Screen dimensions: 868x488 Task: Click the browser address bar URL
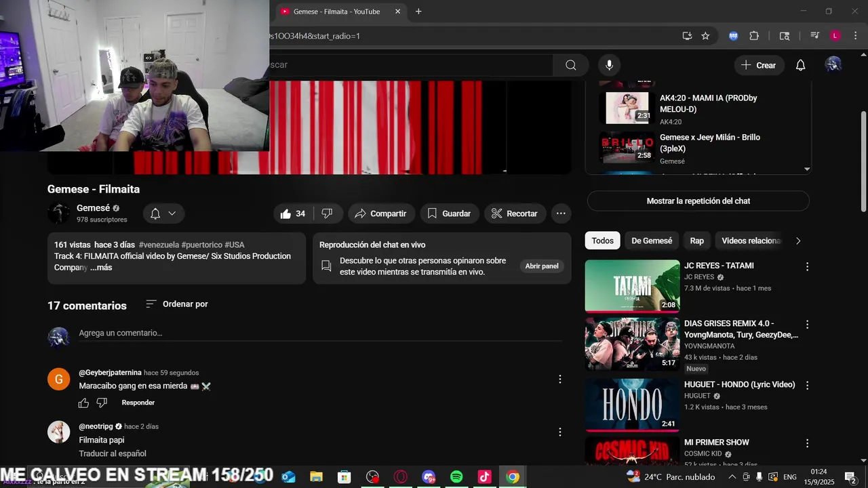[x=315, y=36]
